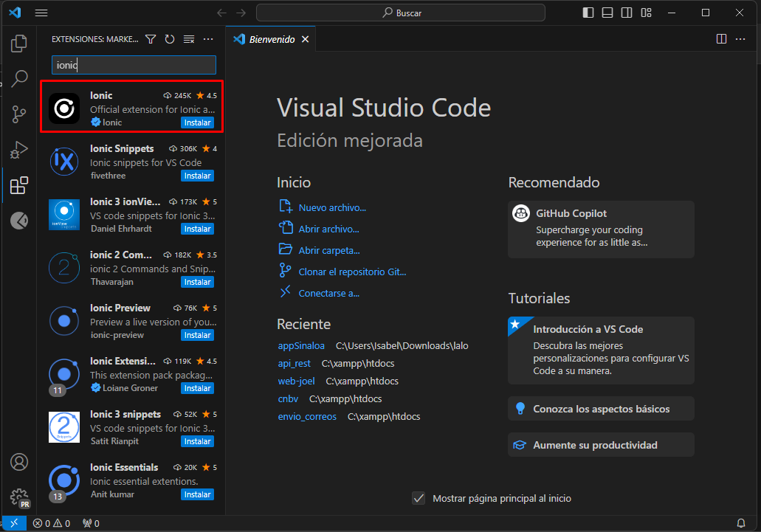Open GitHub Copilot recommendation card
The height and width of the screenshot is (532, 761).
601,229
